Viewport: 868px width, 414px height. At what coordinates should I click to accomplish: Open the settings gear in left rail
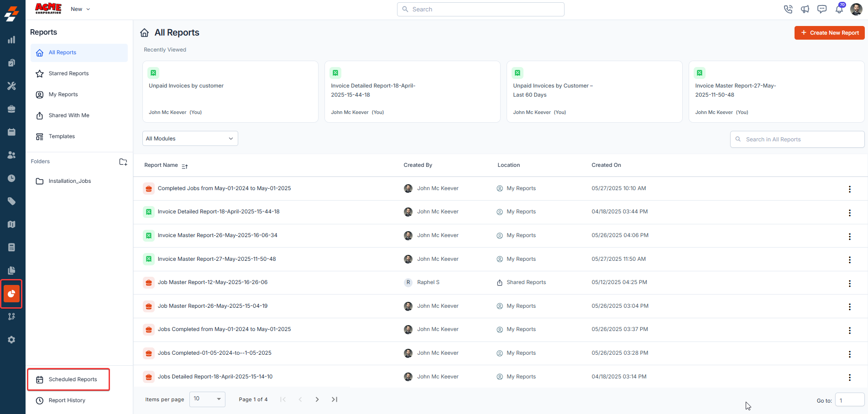(11, 340)
